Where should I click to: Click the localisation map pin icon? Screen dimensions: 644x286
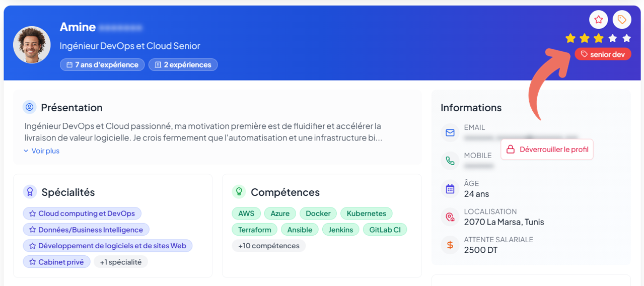pos(450,217)
